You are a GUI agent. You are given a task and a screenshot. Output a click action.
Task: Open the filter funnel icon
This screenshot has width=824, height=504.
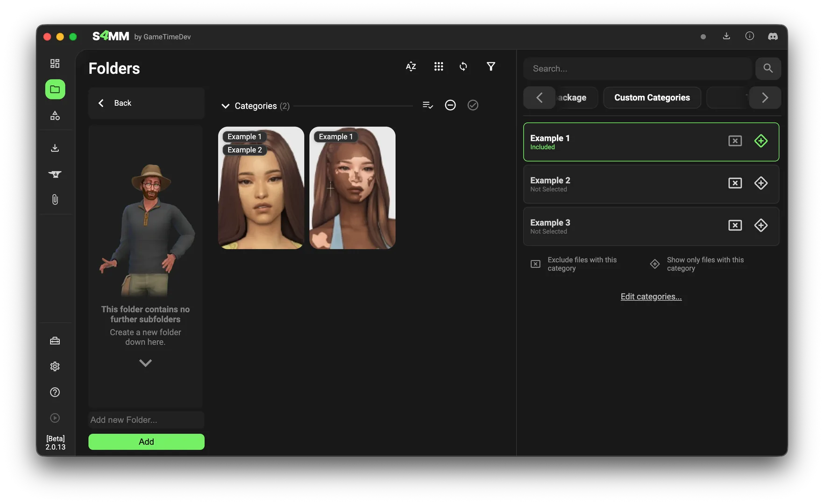(491, 67)
